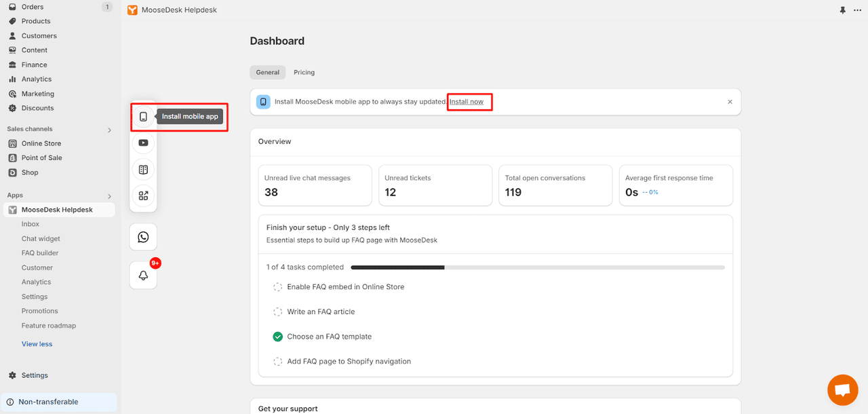This screenshot has height=414, width=868.
Task: Open more options ellipsis in header
Action: coord(857,10)
